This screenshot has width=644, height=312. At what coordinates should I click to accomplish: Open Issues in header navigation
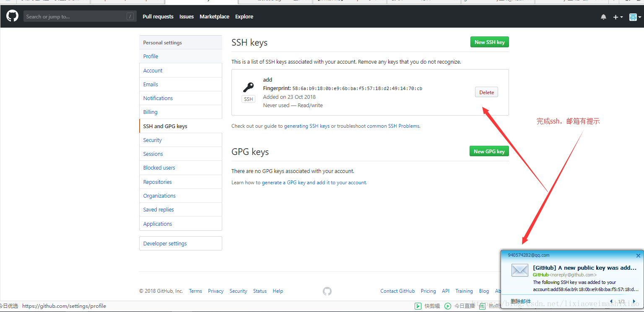point(187,17)
